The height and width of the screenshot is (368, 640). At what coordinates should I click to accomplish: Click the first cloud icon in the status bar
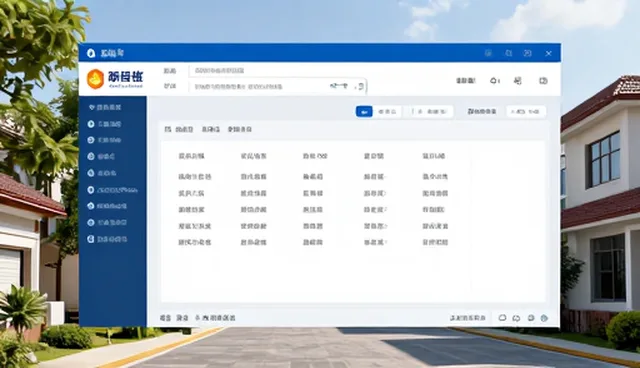click(502, 318)
